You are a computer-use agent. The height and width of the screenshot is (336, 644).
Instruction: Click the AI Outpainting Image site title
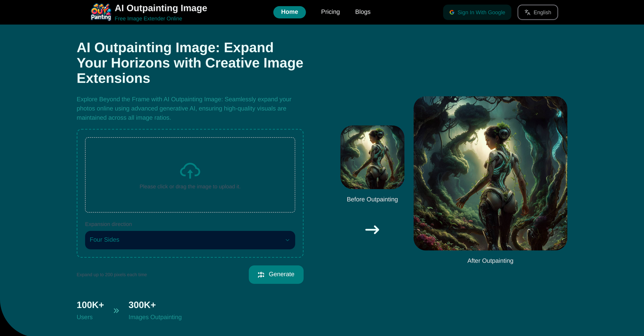[x=160, y=8]
